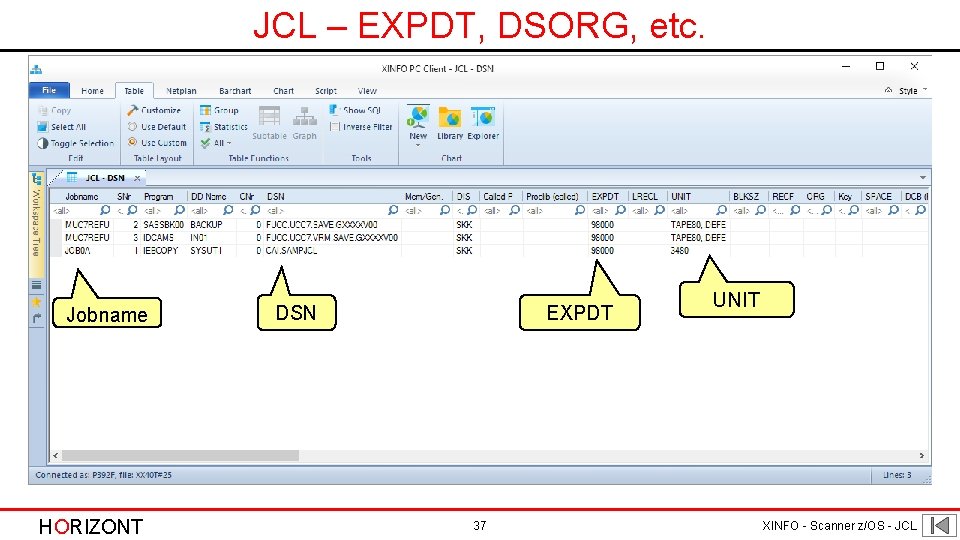Image resolution: width=960 pixels, height=540 pixels.
Task: Click the Customize hammer icon
Action: pyautogui.click(x=132, y=110)
